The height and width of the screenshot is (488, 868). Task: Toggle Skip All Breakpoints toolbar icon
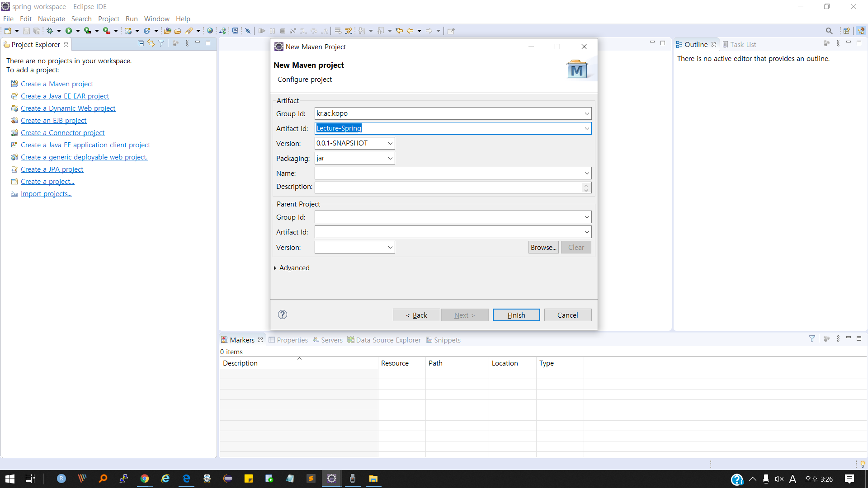[x=248, y=31]
